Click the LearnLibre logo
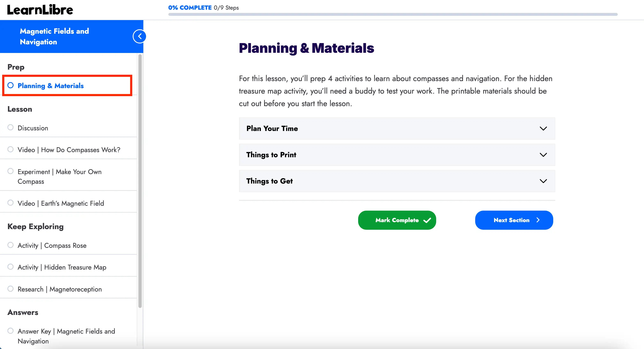644x349 pixels. pyautogui.click(x=40, y=9)
